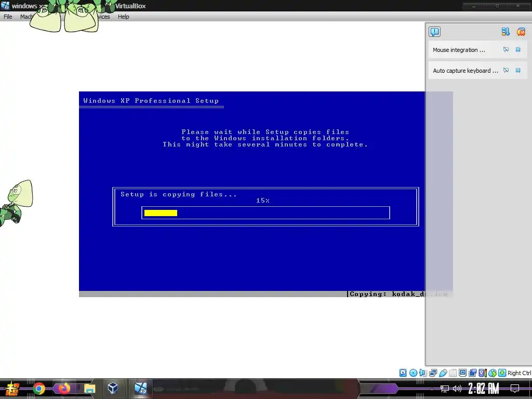
Task: Click the sort/order notifications icon
Action: coord(506,32)
